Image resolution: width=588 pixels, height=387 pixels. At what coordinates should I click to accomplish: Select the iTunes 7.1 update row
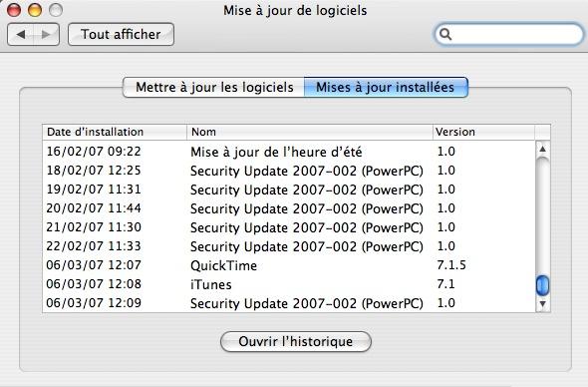pos(289,284)
